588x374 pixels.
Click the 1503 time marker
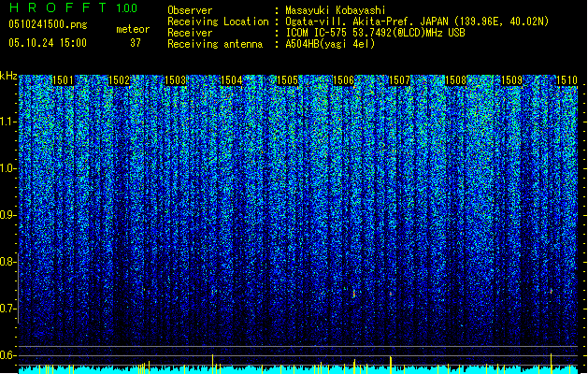point(176,80)
